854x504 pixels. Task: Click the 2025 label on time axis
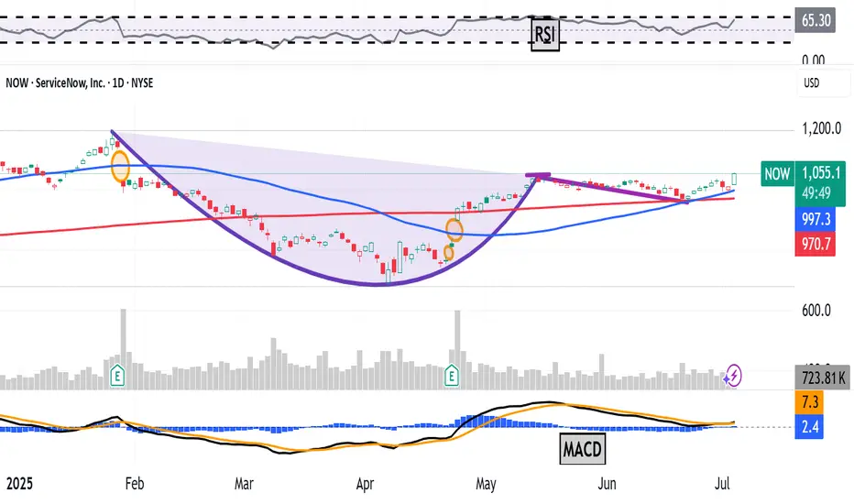coord(19,483)
